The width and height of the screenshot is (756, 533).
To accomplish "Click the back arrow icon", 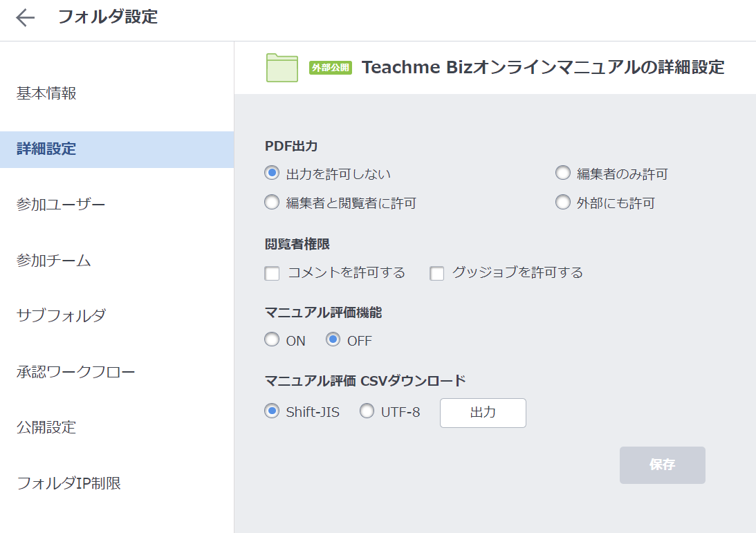I will pos(26,18).
